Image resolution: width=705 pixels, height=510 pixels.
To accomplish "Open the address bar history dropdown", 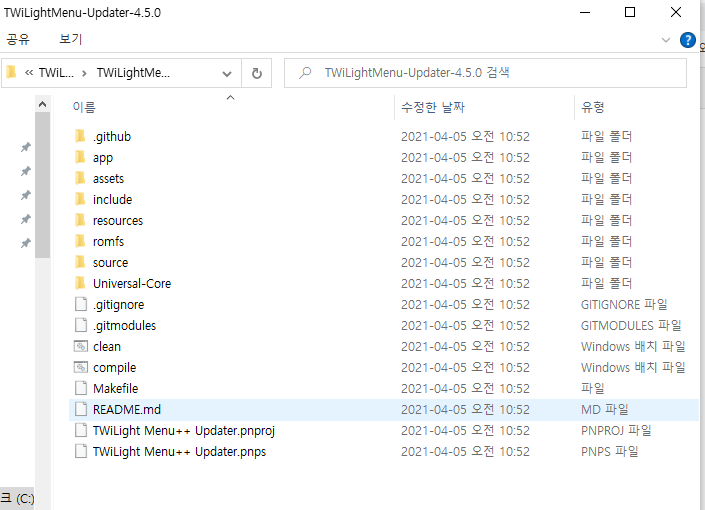I will (227, 73).
